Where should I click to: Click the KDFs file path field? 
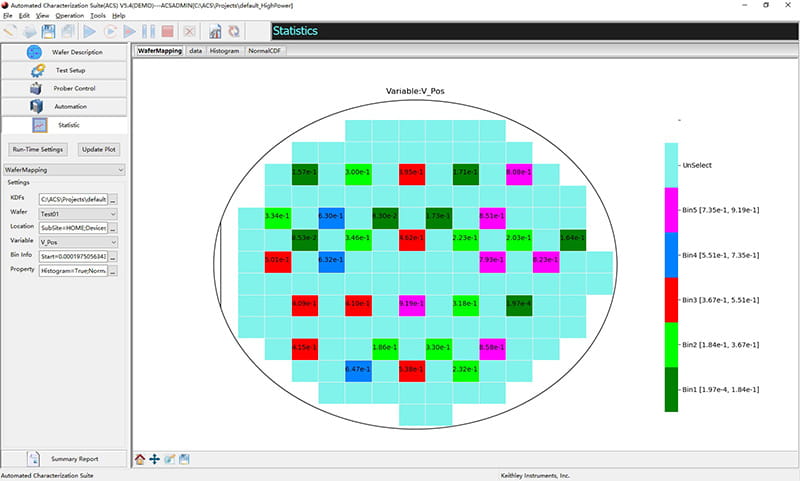point(73,199)
